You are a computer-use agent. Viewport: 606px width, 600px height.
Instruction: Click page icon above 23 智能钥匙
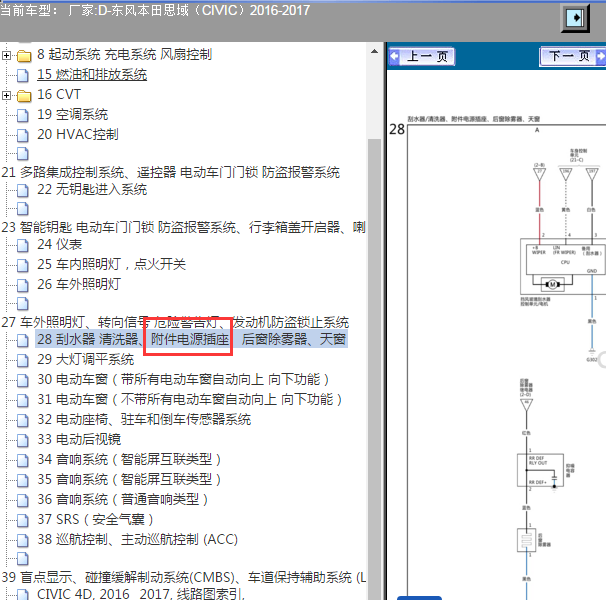[x=23, y=209]
